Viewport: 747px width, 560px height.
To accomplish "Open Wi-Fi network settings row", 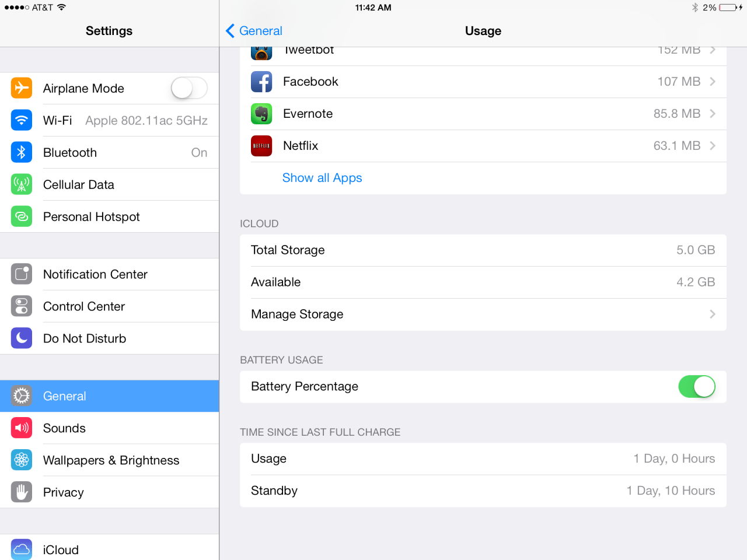I will tap(110, 121).
